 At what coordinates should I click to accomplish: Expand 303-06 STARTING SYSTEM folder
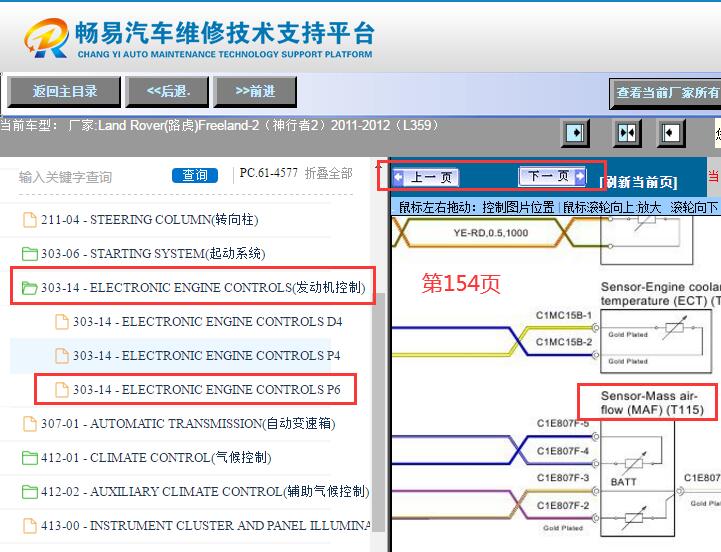(153, 253)
